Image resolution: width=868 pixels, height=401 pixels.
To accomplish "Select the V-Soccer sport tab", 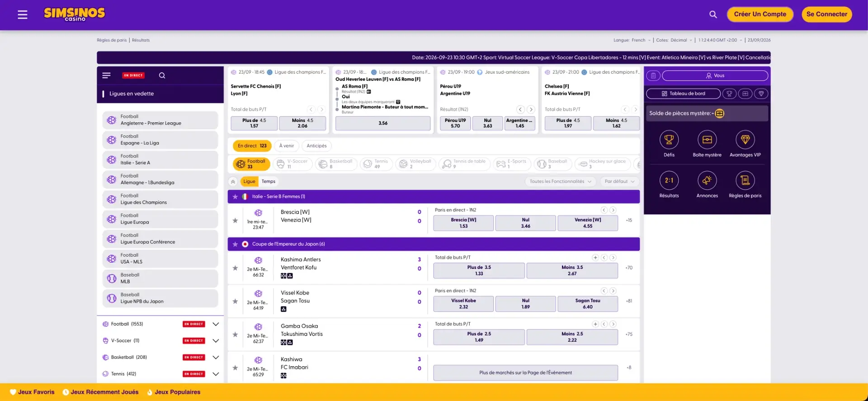I will point(292,164).
